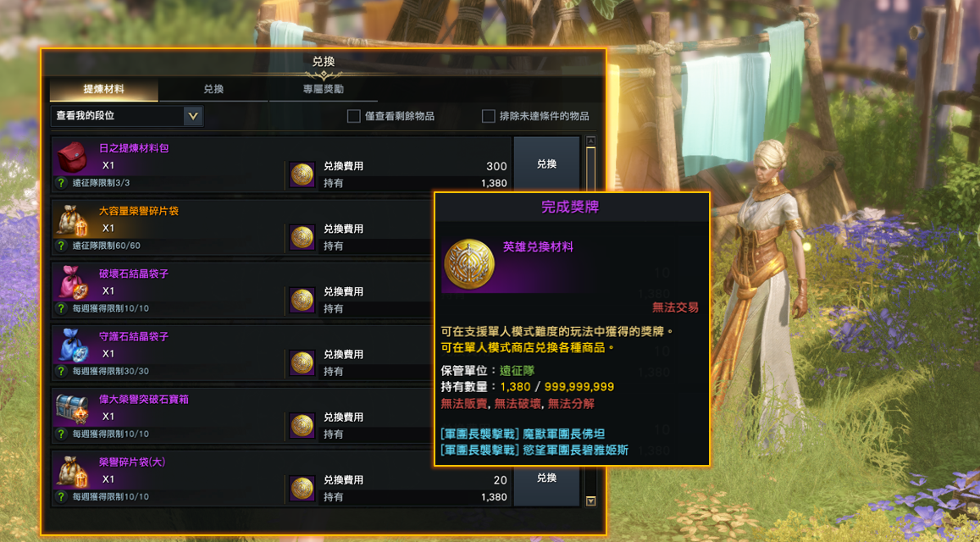Enable the 僅查看剩餘物品 checkbox
Image resolution: width=980 pixels, height=542 pixels.
[354, 116]
